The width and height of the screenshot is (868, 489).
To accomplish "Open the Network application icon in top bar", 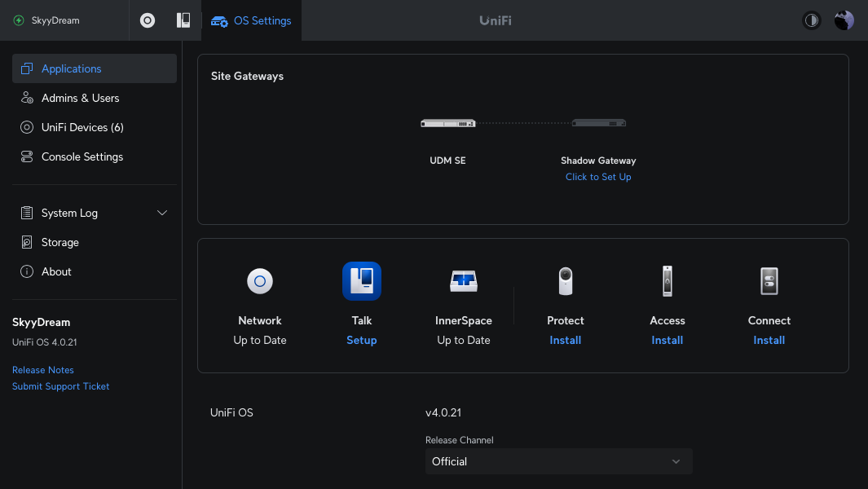I will [x=148, y=20].
